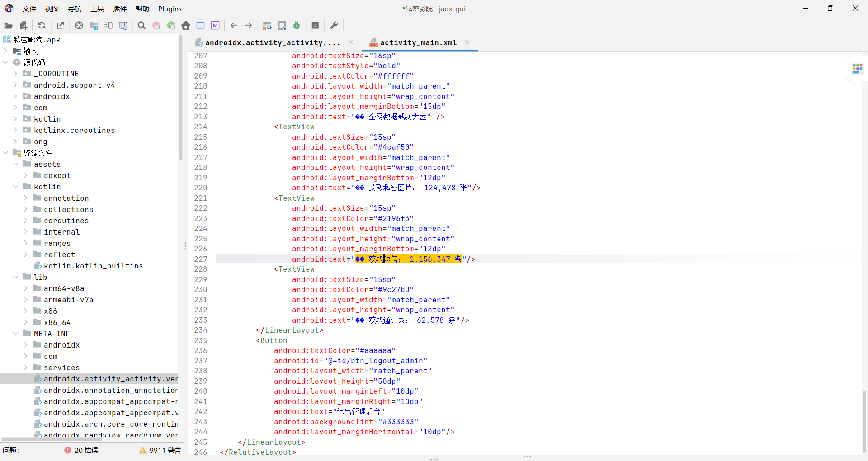Open the log viewer icon
The width and height of the screenshot is (868, 461).
pyautogui.click(x=316, y=26)
